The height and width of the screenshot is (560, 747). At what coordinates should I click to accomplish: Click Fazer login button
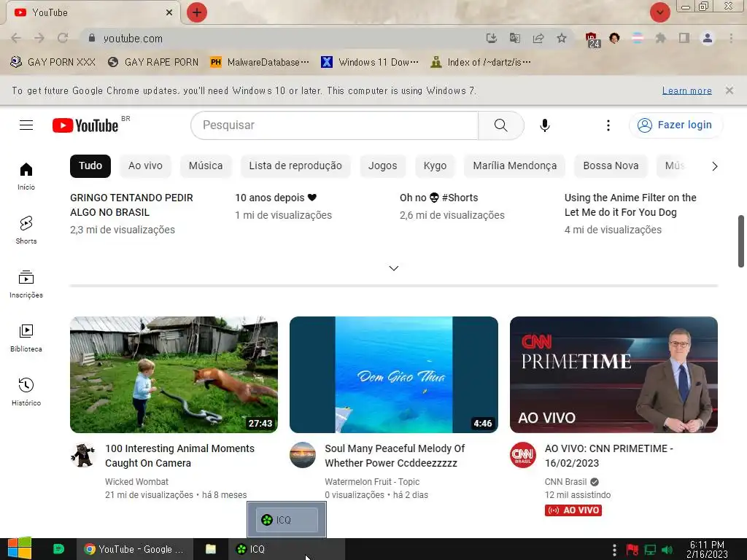coord(676,125)
